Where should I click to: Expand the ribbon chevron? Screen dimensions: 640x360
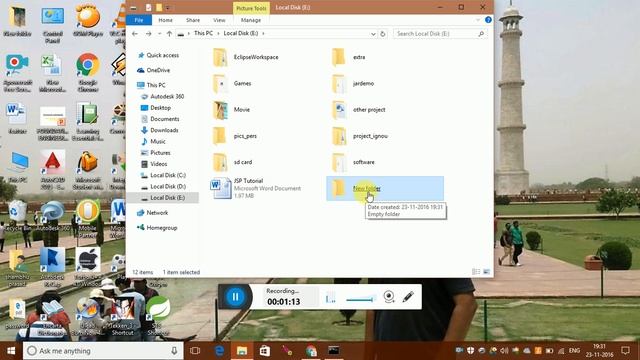pyautogui.click(x=478, y=20)
